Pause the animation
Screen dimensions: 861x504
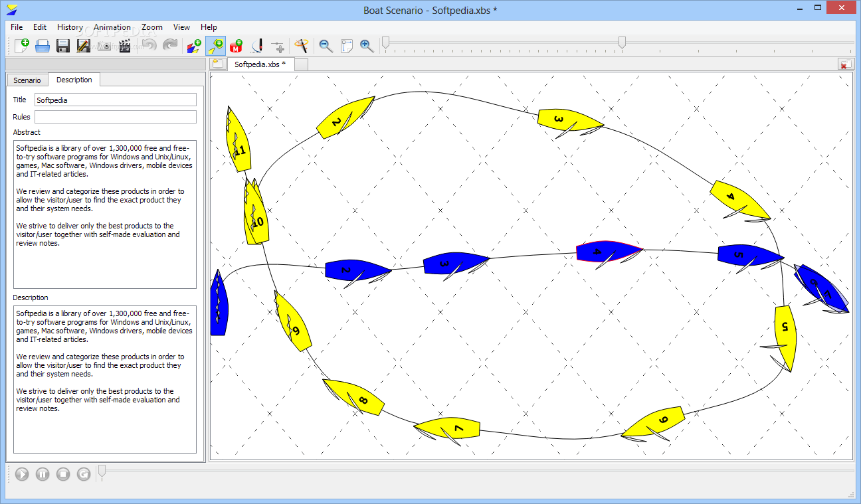[43, 474]
